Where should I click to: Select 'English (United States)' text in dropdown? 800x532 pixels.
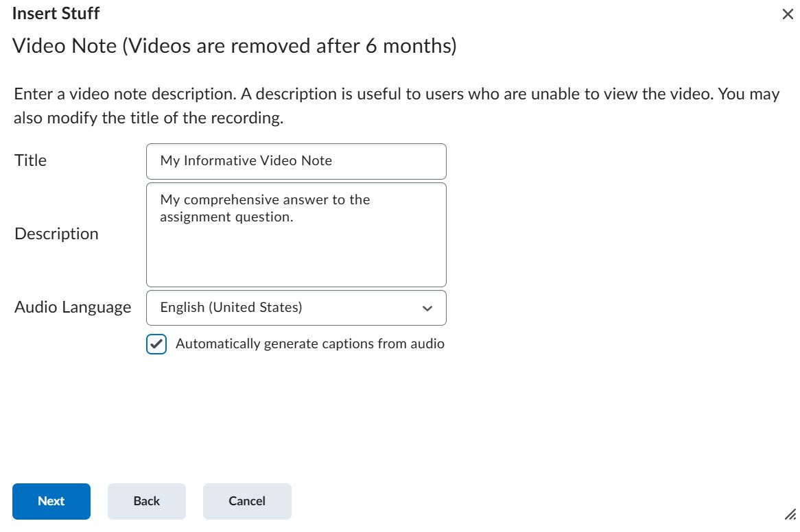tap(231, 308)
